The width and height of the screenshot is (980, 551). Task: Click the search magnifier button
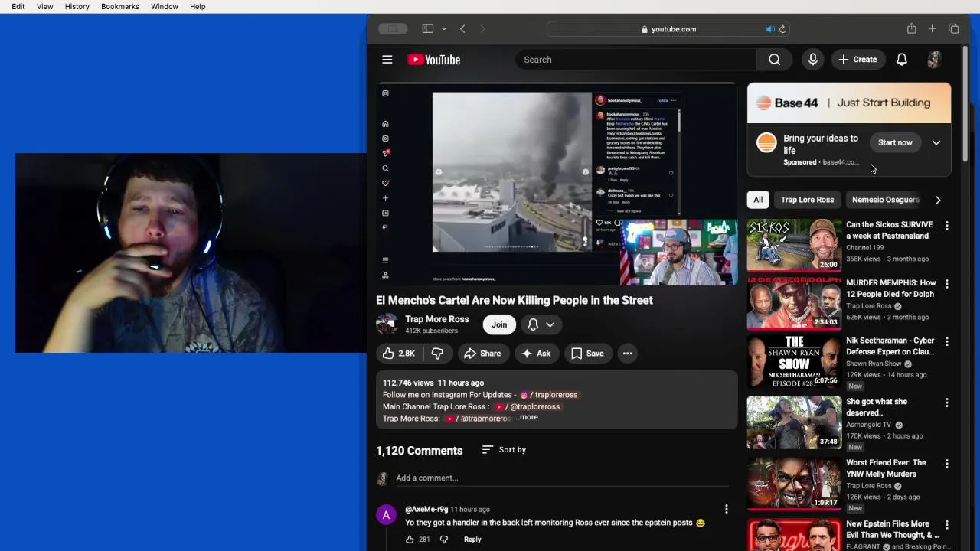pyautogui.click(x=775, y=60)
